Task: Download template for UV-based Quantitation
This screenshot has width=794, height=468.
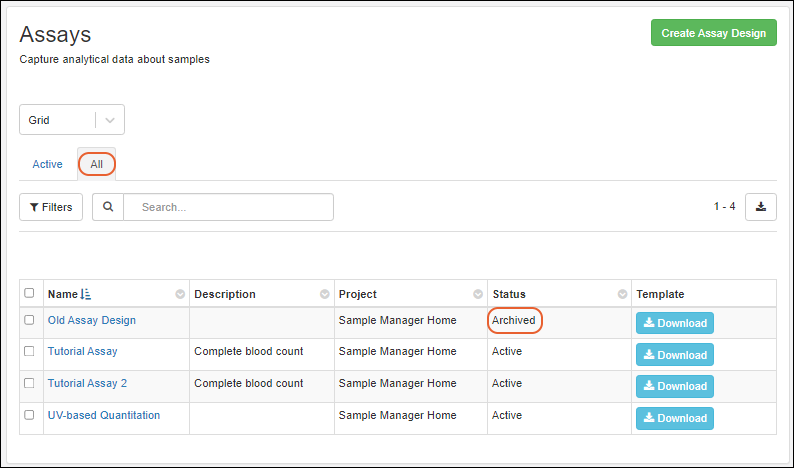Action: click(674, 418)
